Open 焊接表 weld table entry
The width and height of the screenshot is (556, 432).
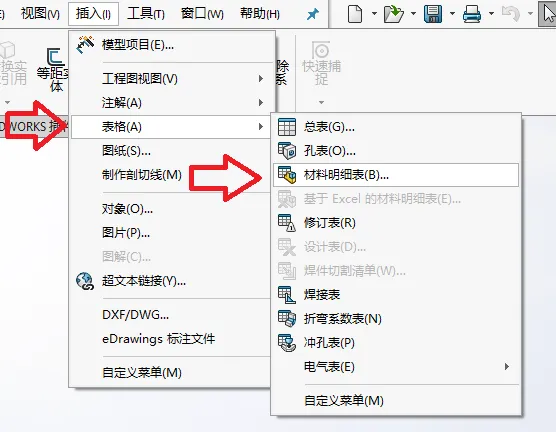(x=396, y=294)
